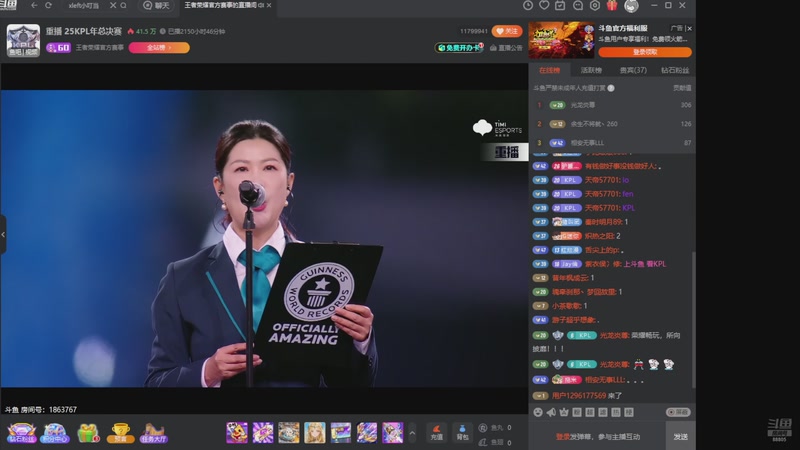
Task: Click the 用户1296177569 来了 entry message
Action: tap(587, 396)
